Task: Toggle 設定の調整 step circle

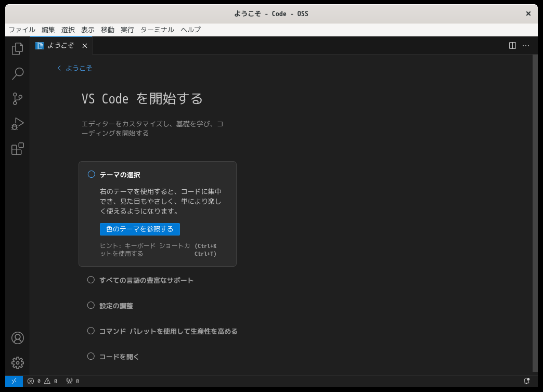Action: [x=90, y=305]
